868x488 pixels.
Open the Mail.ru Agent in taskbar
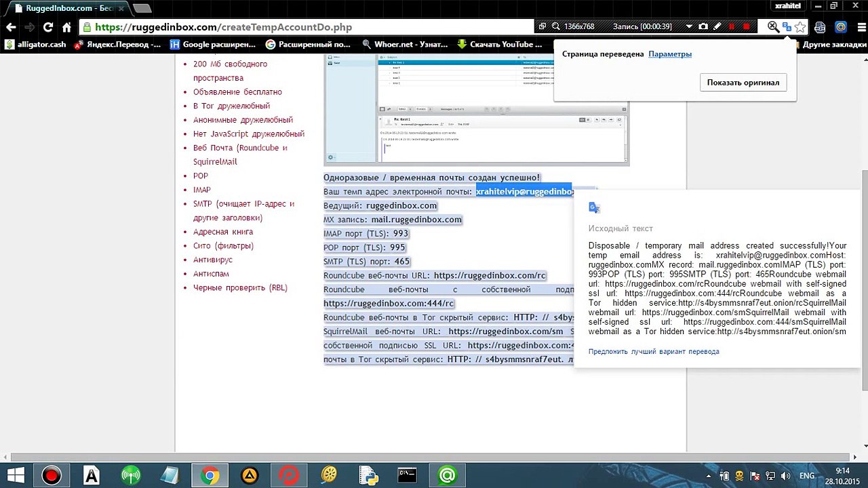point(447,476)
